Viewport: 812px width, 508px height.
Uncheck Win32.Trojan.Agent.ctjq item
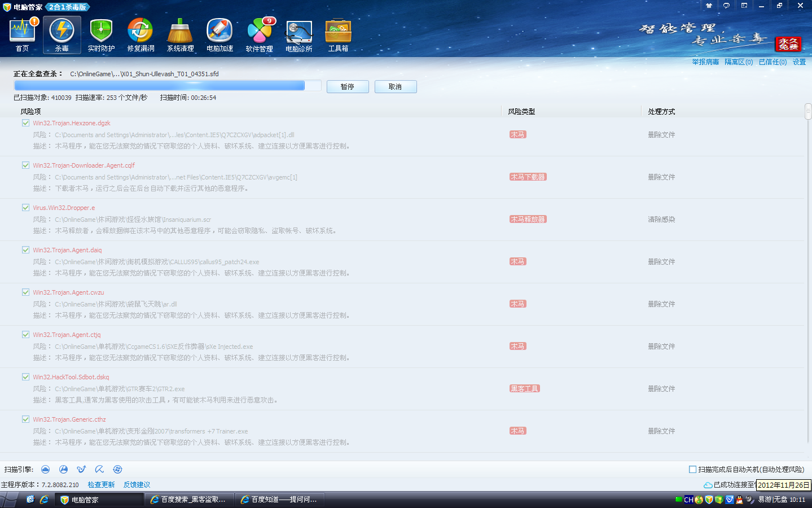click(25, 334)
